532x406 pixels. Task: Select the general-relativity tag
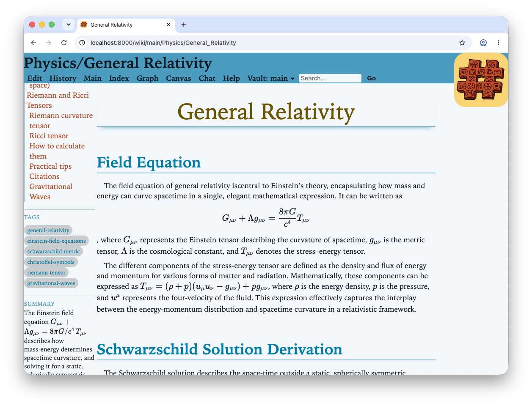pyautogui.click(x=48, y=230)
